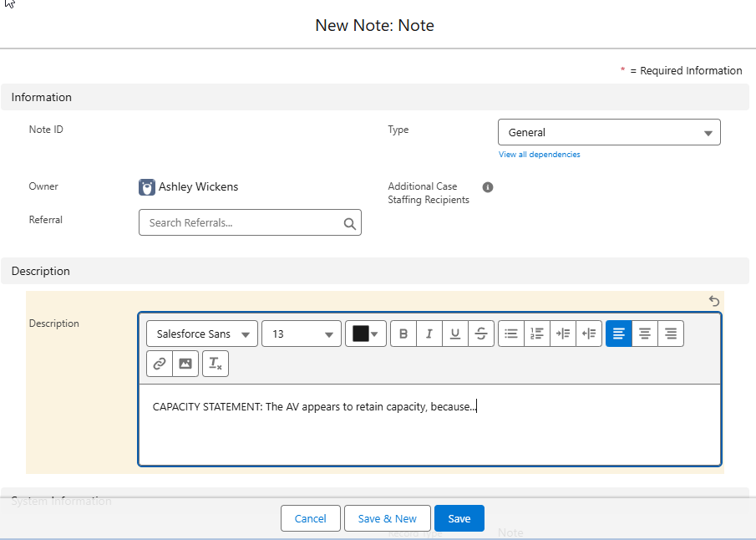
Task: Toggle bold formatting in description editor
Action: pos(403,334)
